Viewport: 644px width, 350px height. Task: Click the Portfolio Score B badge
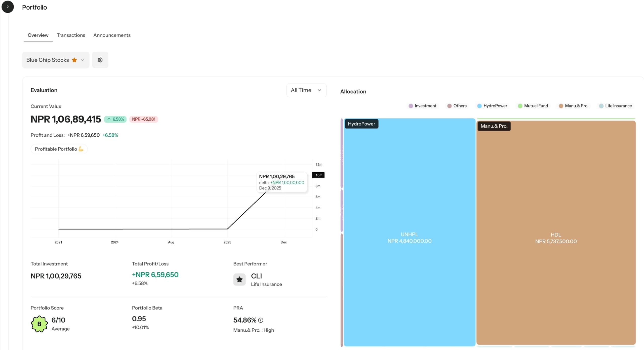pyautogui.click(x=39, y=324)
